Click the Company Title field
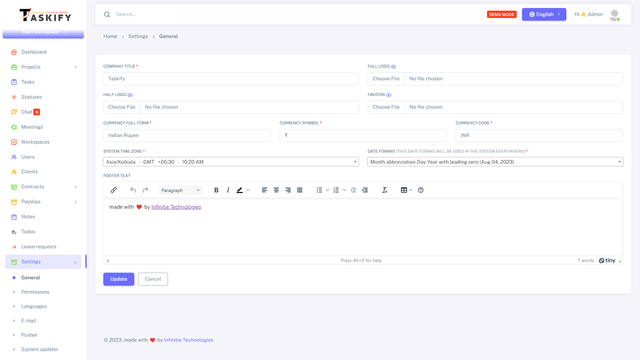640x360 pixels. point(231,79)
